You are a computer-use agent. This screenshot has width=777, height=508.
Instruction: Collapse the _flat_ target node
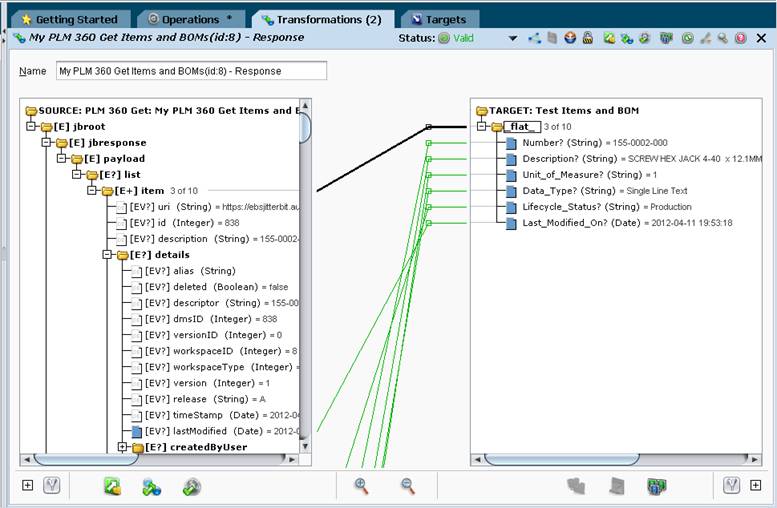coord(481,126)
